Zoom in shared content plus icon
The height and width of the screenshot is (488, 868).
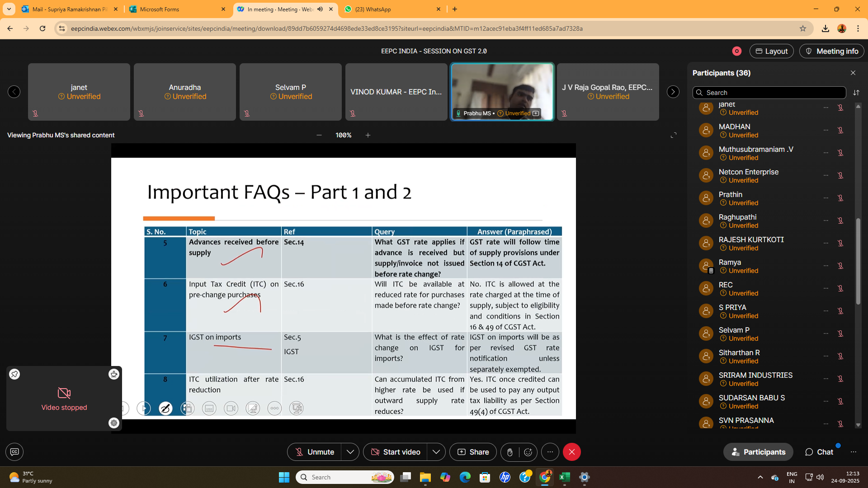click(368, 135)
